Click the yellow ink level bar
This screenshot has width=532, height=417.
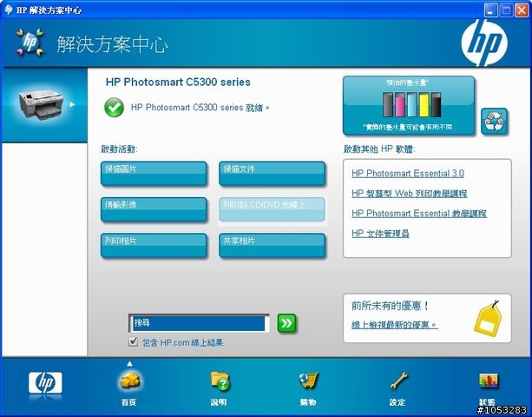[x=424, y=104]
